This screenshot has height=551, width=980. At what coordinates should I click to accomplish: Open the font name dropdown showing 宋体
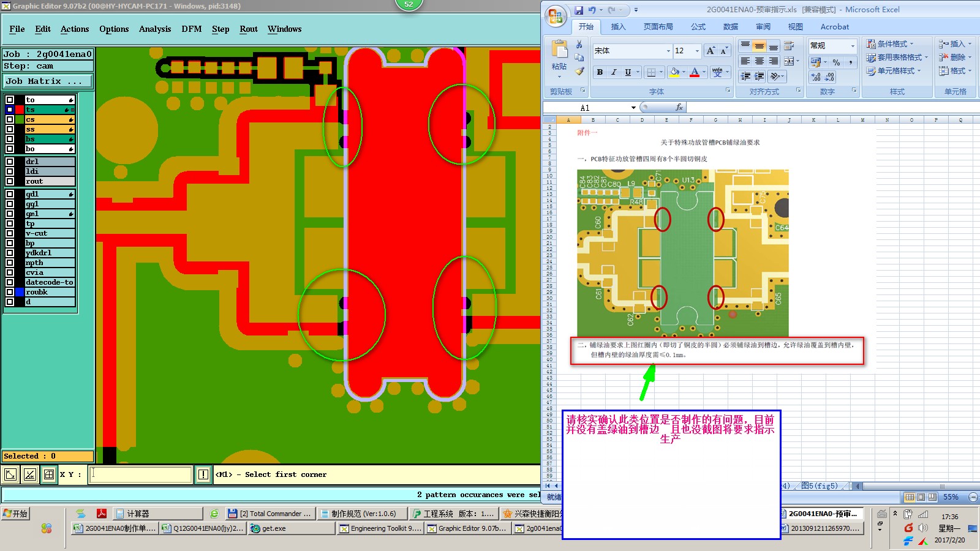(x=668, y=51)
